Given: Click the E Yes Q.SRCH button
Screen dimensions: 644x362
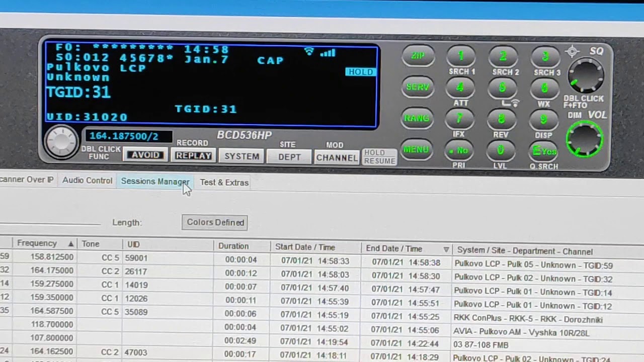Looking at the screenshot, I should point(543,151).
